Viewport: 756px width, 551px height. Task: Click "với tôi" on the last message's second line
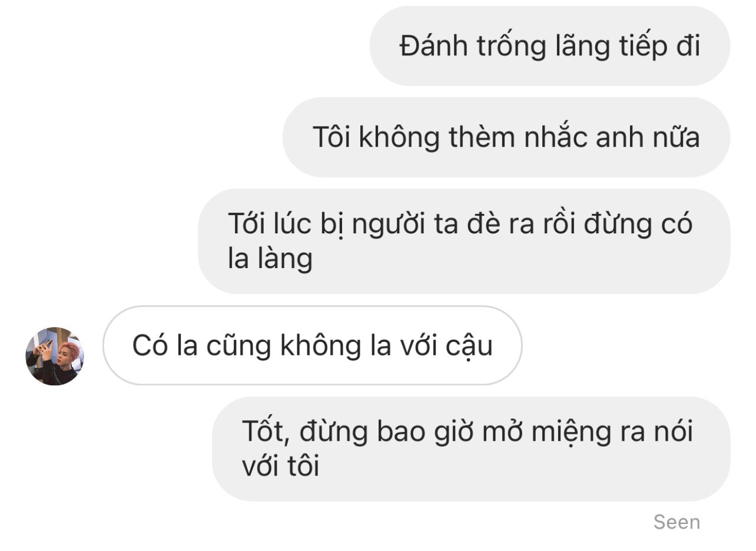[280, 467]
